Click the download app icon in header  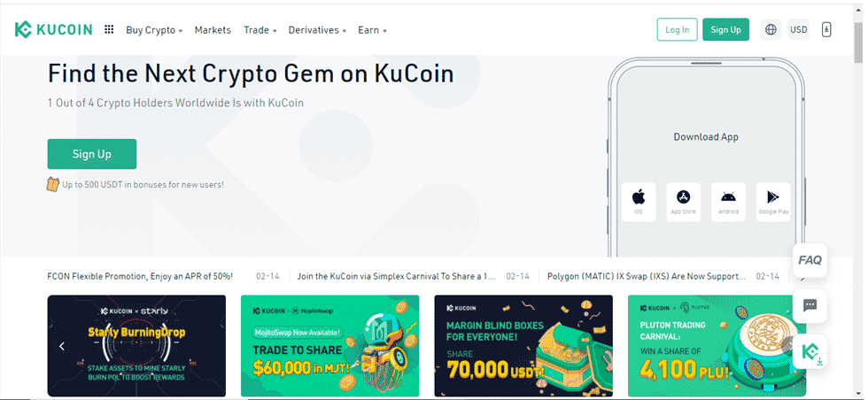(825, 30)
